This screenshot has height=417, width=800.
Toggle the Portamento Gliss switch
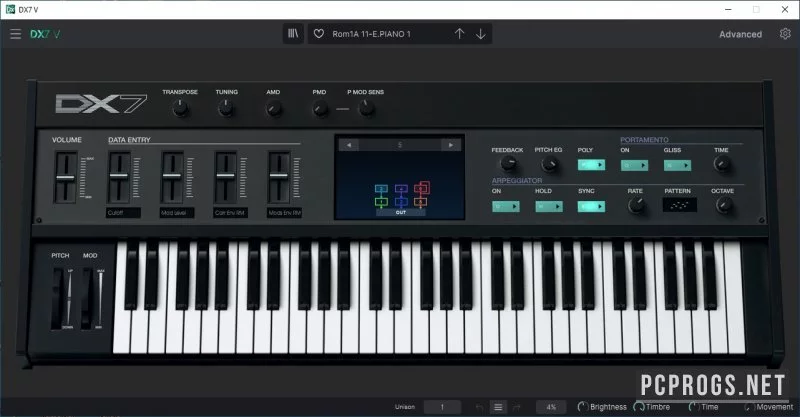[677, 165]
